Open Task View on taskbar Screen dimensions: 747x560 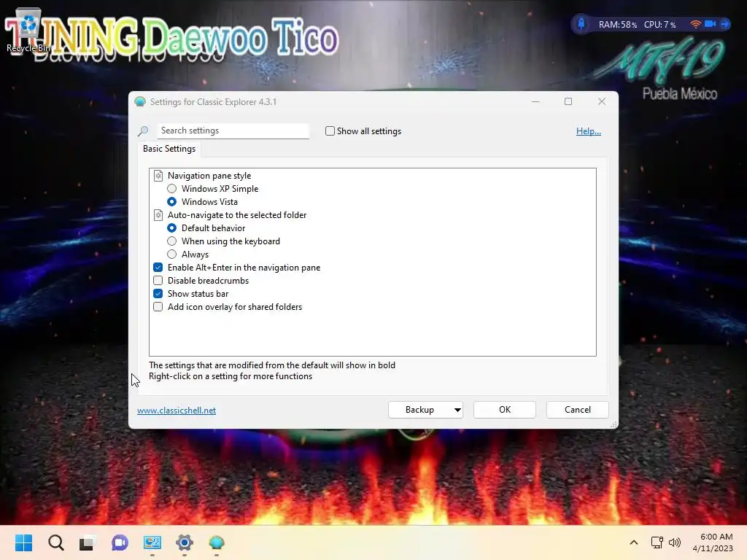(x=88, y=542)
